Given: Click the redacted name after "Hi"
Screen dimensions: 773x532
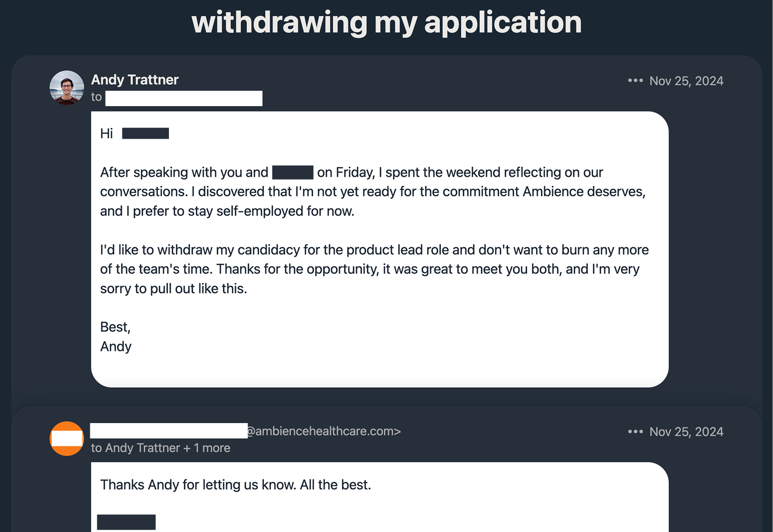Looking at the screenshot, I should [145, 134].
